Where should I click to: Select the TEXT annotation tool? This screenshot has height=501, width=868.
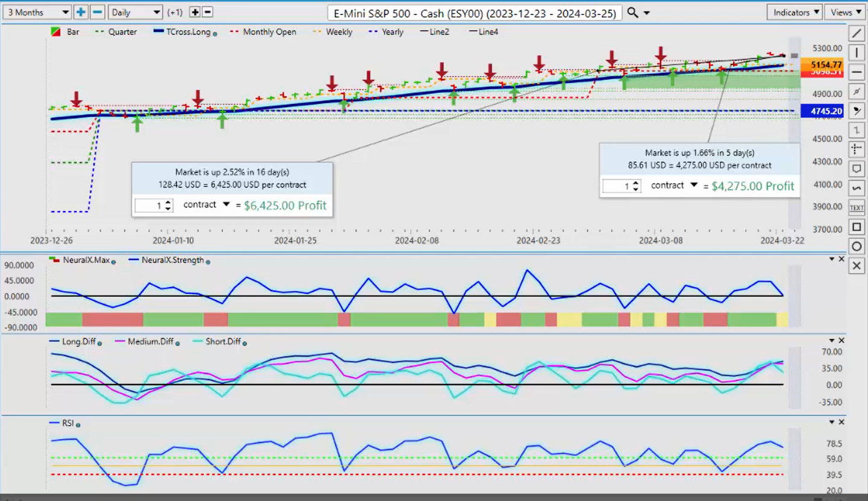point(857,207)
